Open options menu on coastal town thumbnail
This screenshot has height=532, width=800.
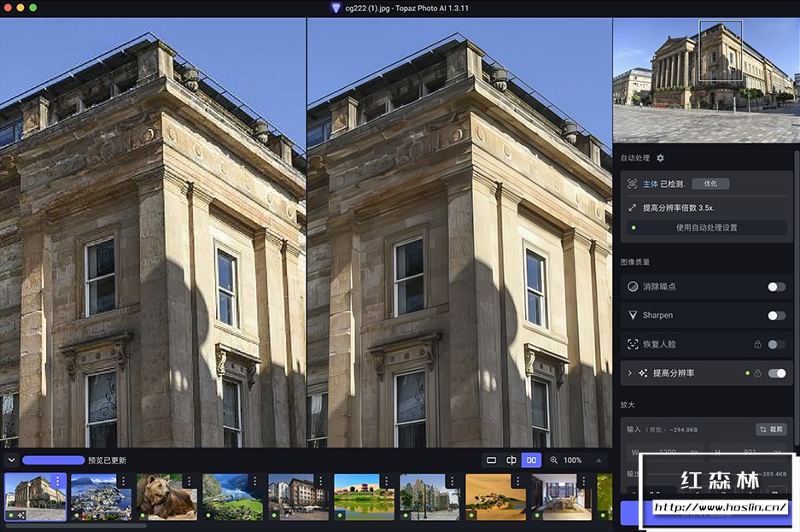tap(124, 481)
